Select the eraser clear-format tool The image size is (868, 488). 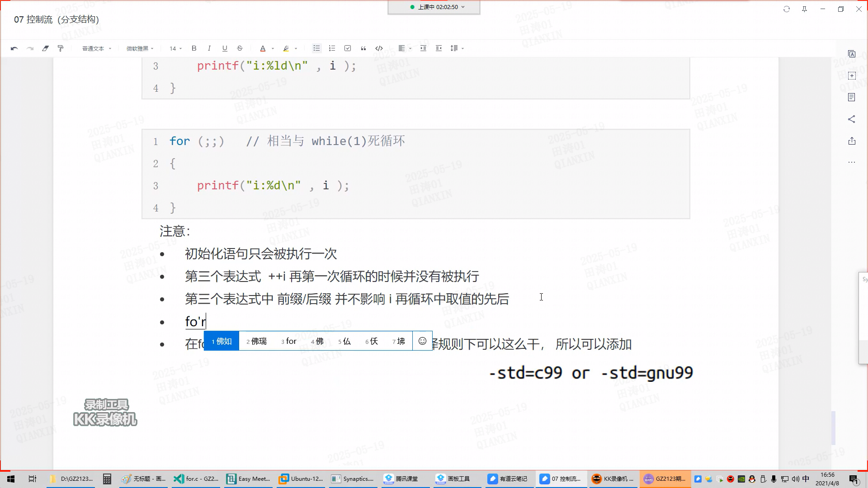(45, 48)
